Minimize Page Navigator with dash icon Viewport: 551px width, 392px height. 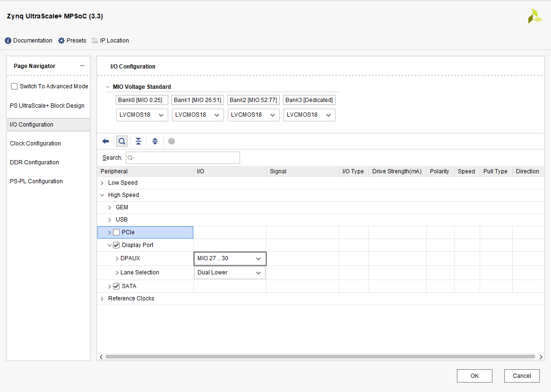(82, 66)
